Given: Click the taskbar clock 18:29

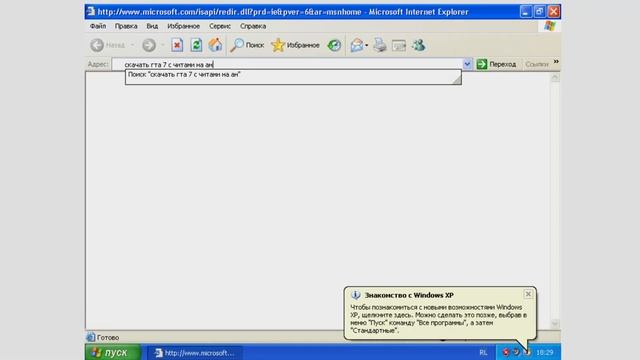Looking at the screenshot, I should click(x=544, y=352).
